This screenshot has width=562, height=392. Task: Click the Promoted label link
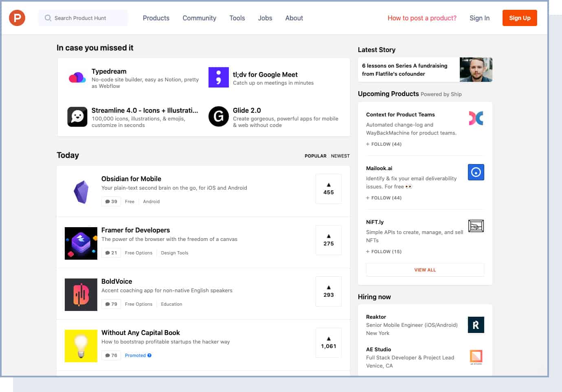click(135, 355)
